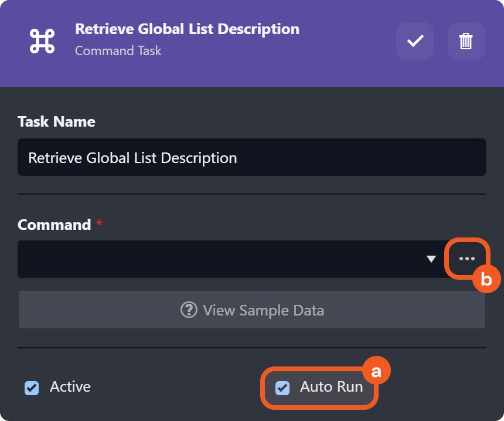The height and width of the screenshot is (421, 504).
Task: Click the Auto Run label text
Action: (x=331, y=387)
